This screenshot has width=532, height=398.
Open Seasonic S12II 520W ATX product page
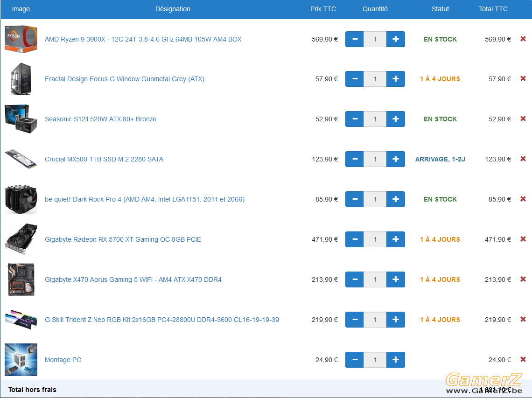tap(100, 119)
